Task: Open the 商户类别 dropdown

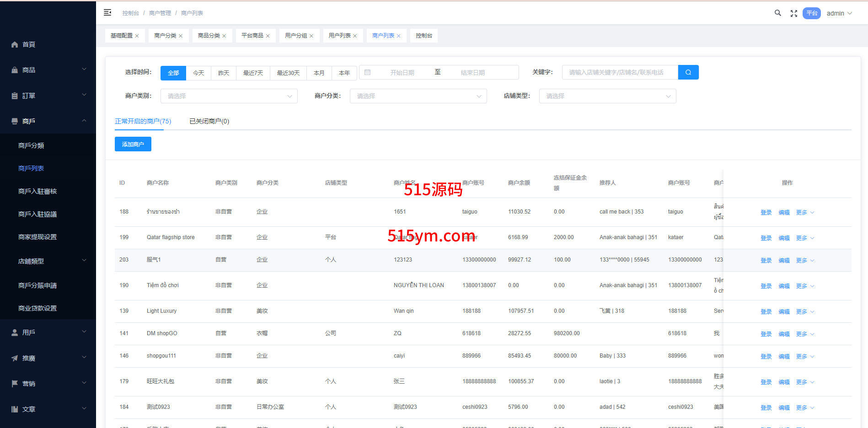Action: [x=229, y=96]
